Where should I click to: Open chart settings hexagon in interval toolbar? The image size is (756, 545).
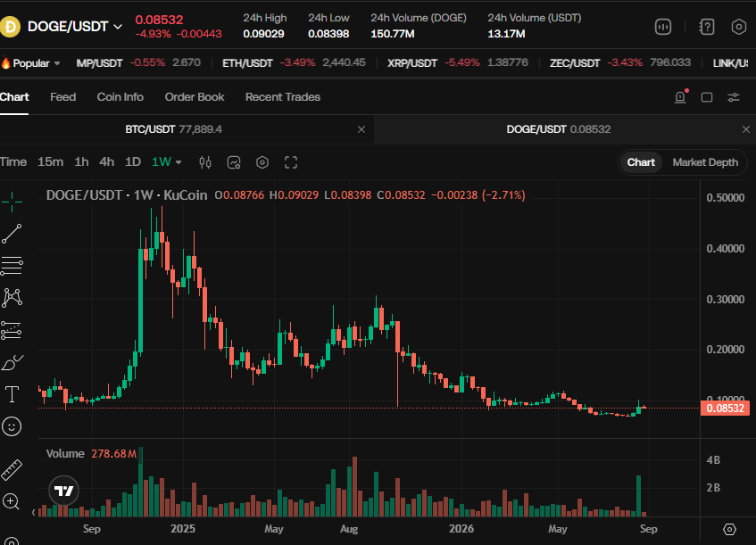(x=262, y=162)
